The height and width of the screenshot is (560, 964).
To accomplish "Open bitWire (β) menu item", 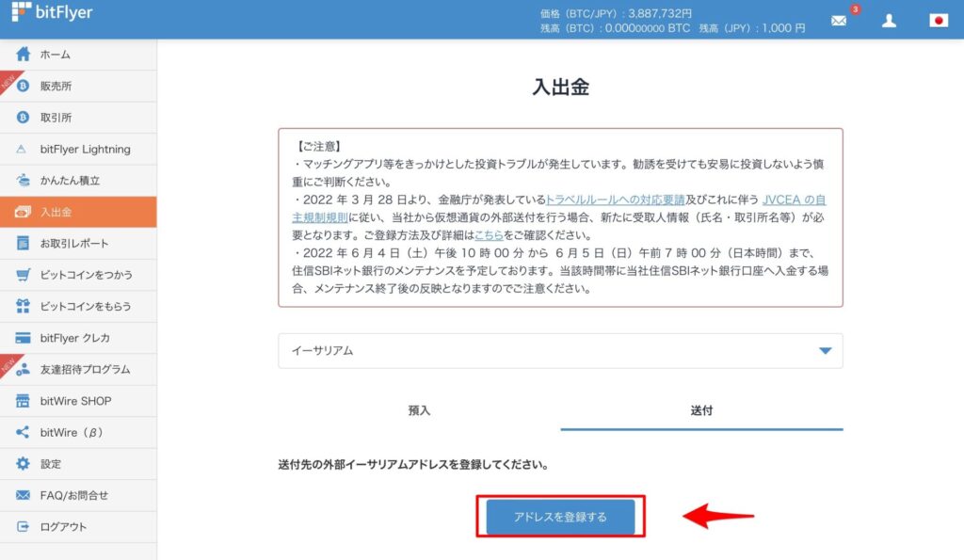I will point(78,432).
